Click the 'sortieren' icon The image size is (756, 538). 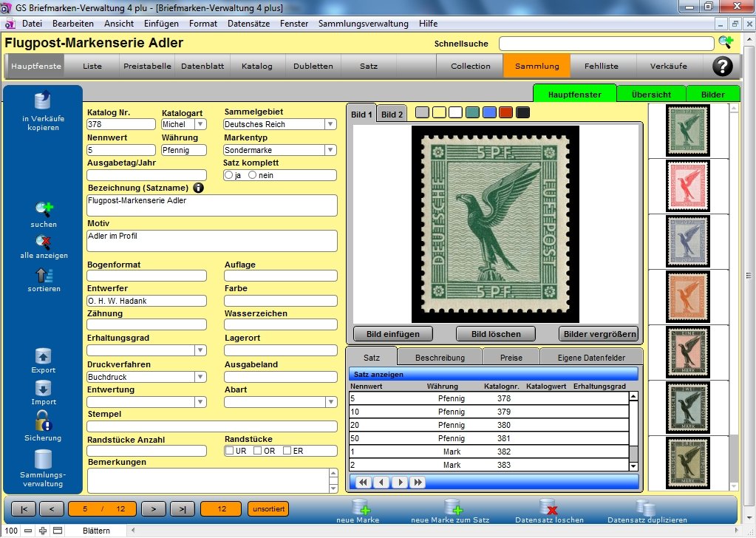[x=44, y=275]
